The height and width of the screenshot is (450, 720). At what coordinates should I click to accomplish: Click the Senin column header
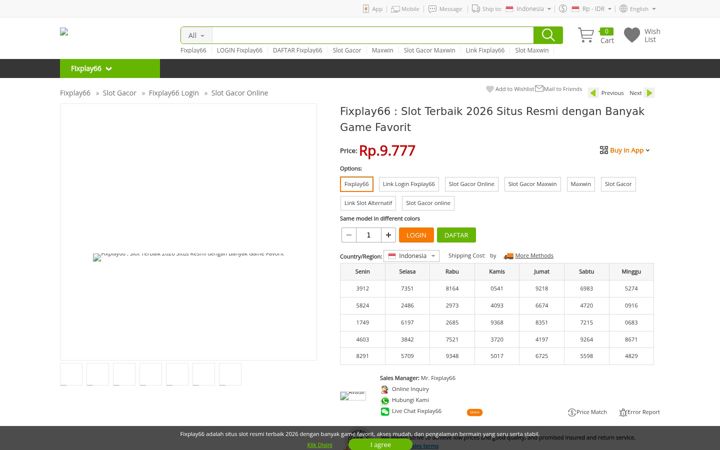pos(362,272)
